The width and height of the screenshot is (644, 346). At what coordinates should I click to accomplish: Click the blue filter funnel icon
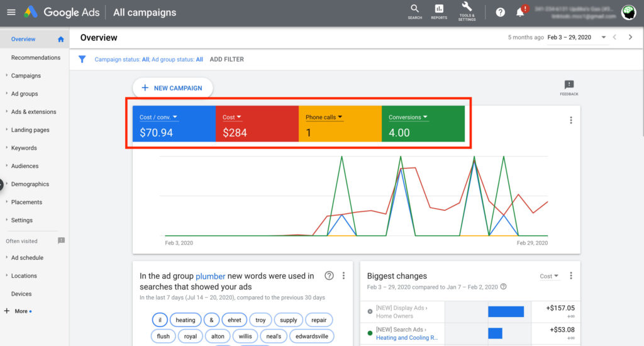[x=82, y=59]
